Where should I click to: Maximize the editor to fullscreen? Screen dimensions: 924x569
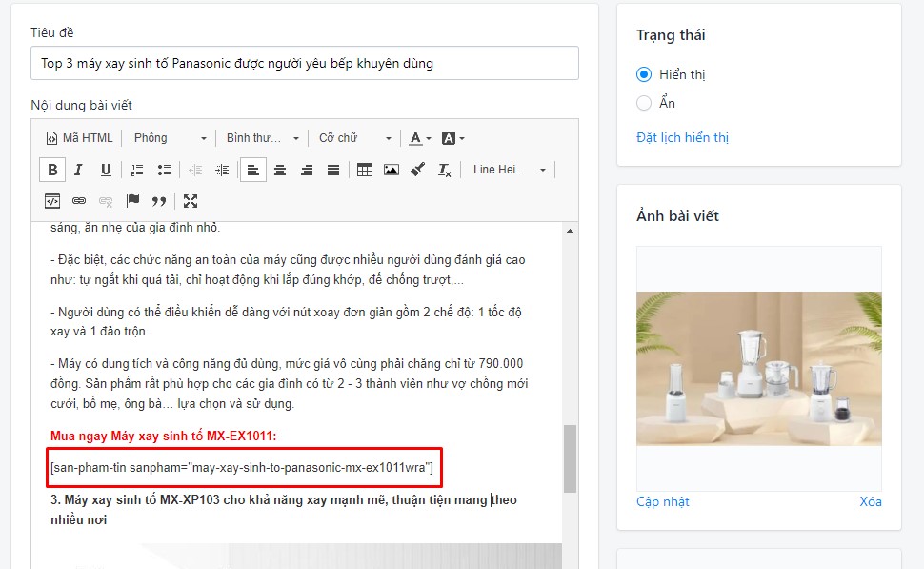[191, 201]
